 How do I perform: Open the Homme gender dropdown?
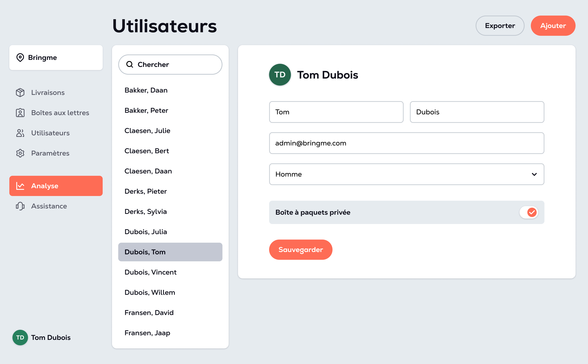407,174
